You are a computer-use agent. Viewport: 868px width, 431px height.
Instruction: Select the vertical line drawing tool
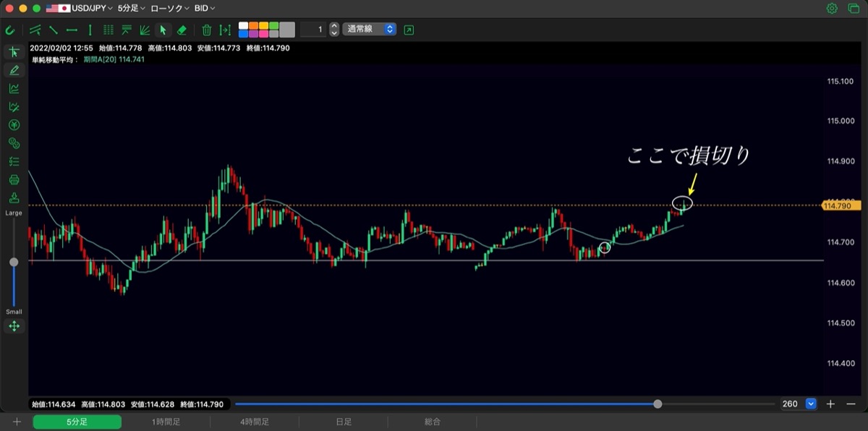click(x=90, y=30)
